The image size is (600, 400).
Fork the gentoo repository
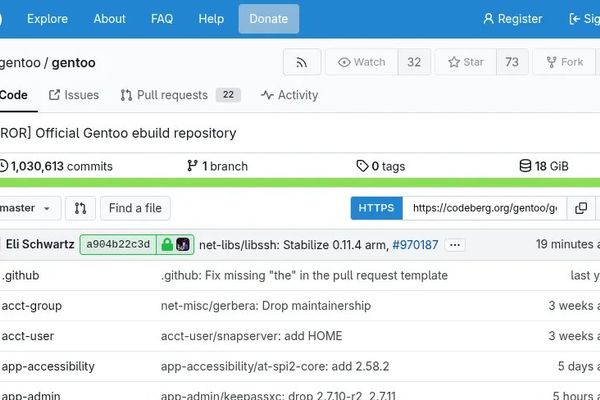coord(564,62)
